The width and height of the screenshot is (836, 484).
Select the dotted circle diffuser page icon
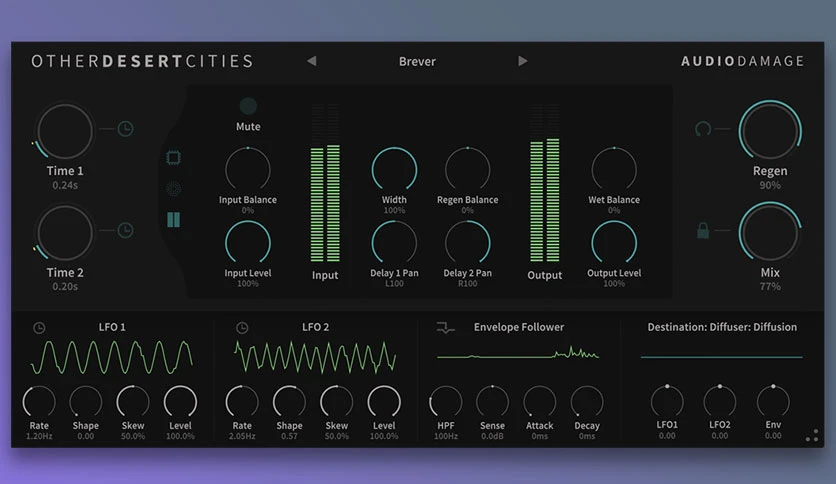173,188
